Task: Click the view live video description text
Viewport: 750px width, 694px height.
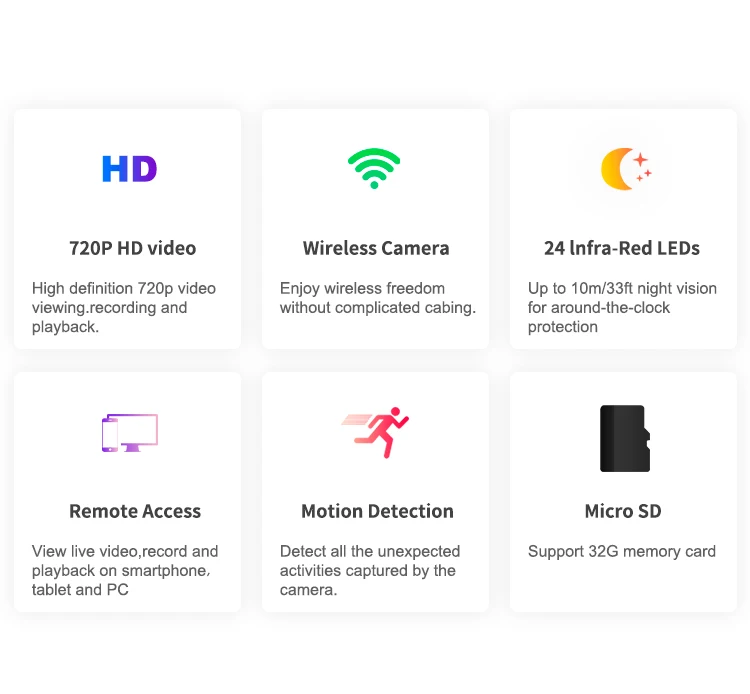Action: (125, 571)
